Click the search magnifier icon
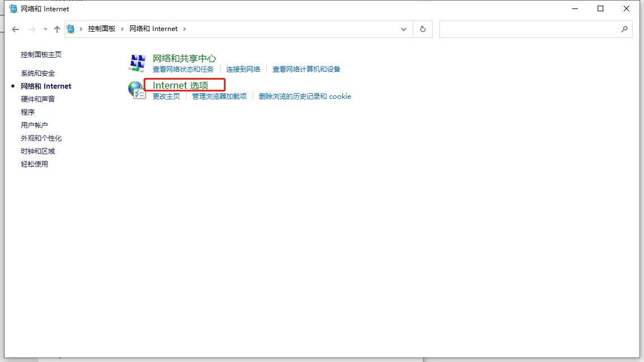This screenshot has width=644, height=362. [x=624, y=29]
